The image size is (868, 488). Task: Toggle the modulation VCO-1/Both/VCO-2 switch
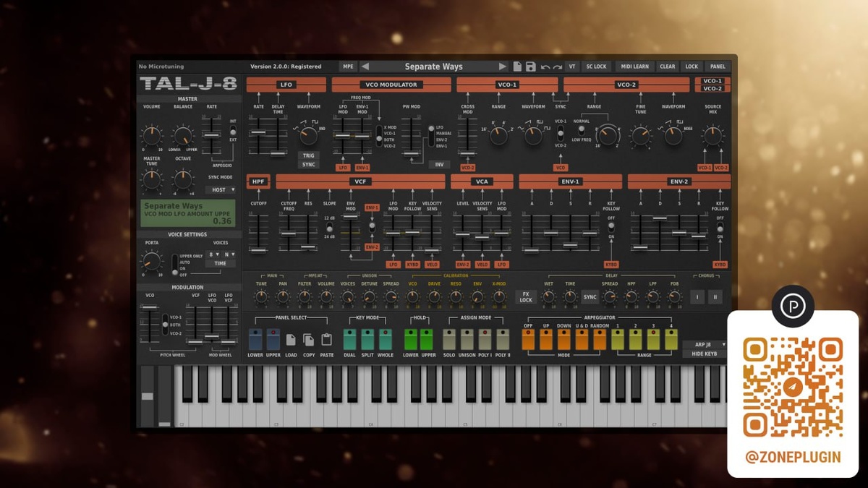click(164, 325)
